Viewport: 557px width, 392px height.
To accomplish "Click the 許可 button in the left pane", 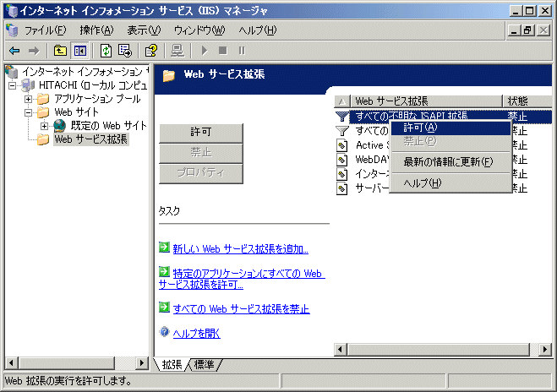I will (201, 133).
